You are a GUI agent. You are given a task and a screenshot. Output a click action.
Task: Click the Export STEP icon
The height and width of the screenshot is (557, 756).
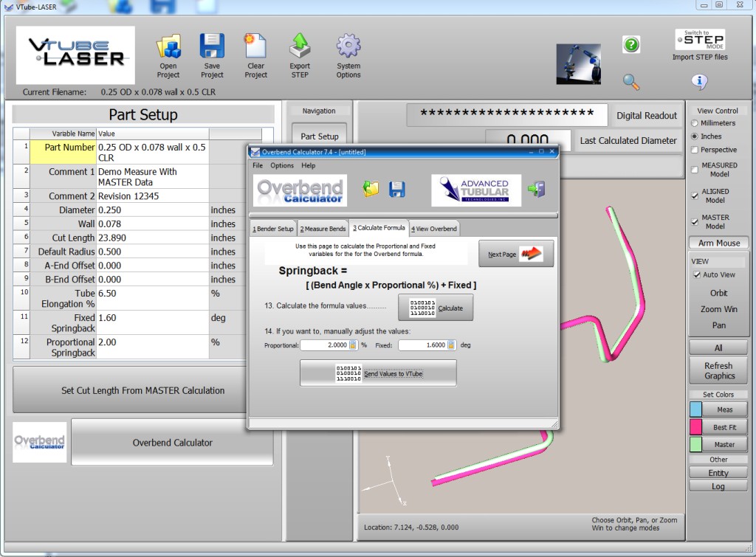(300, 47)
